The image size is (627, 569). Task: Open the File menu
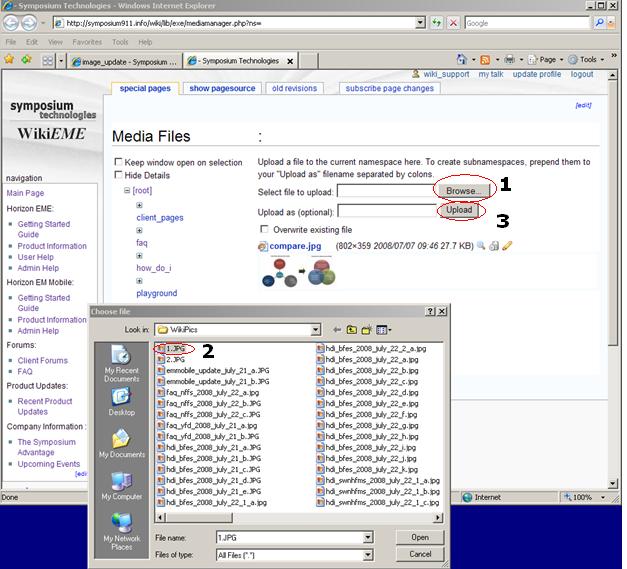(x=11, y=42)
